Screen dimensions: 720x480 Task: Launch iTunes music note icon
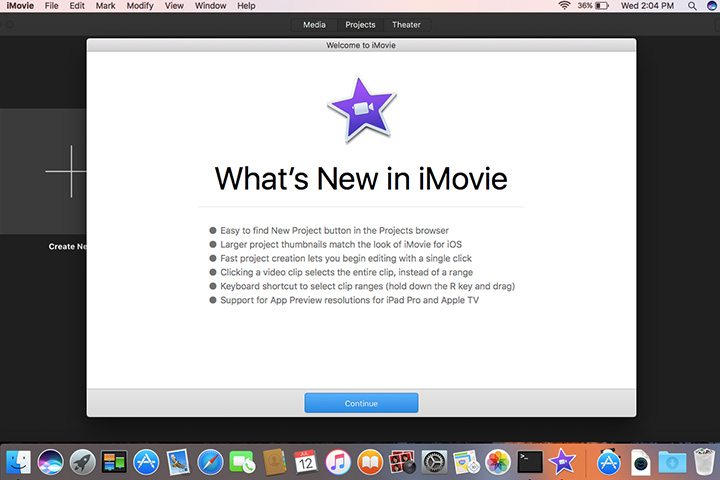338,462
